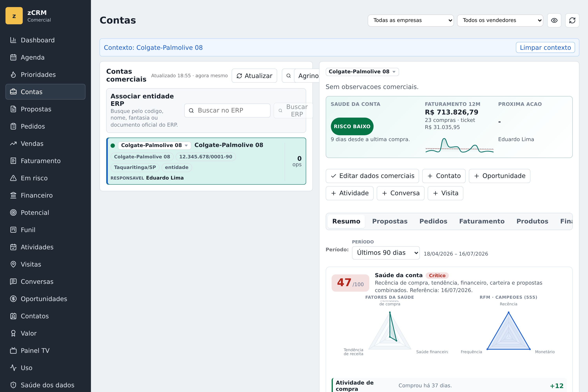Click the + Oportunidade button
The width and height of the screenshot is (588, 392).
(499, 176)
